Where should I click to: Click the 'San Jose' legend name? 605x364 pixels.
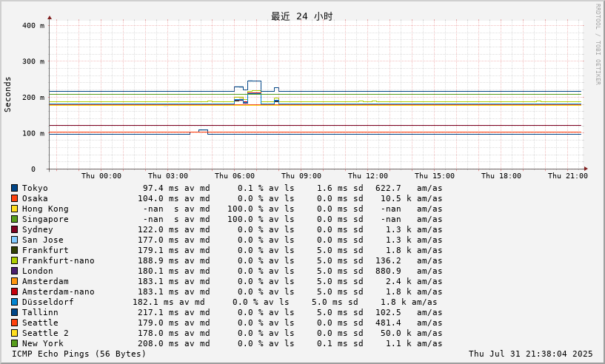point(42,240)
